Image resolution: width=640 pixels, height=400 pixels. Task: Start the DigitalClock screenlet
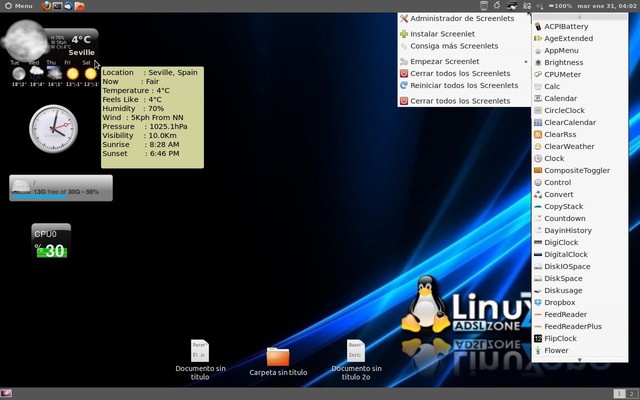580,255
